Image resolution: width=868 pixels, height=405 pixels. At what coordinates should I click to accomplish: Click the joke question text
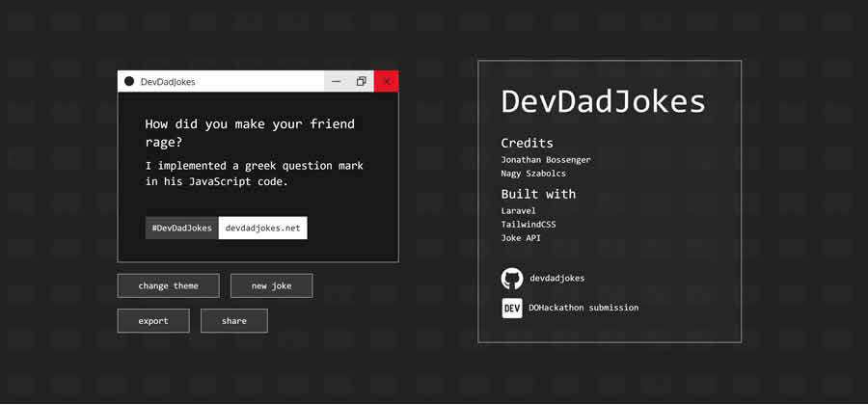click(x=250, y=133)
